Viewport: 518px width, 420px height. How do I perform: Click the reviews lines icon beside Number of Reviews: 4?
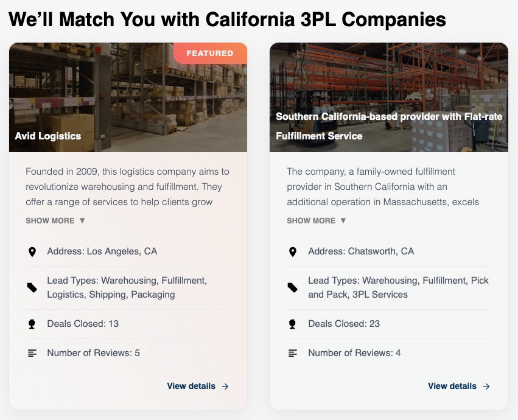coord(293,353)
